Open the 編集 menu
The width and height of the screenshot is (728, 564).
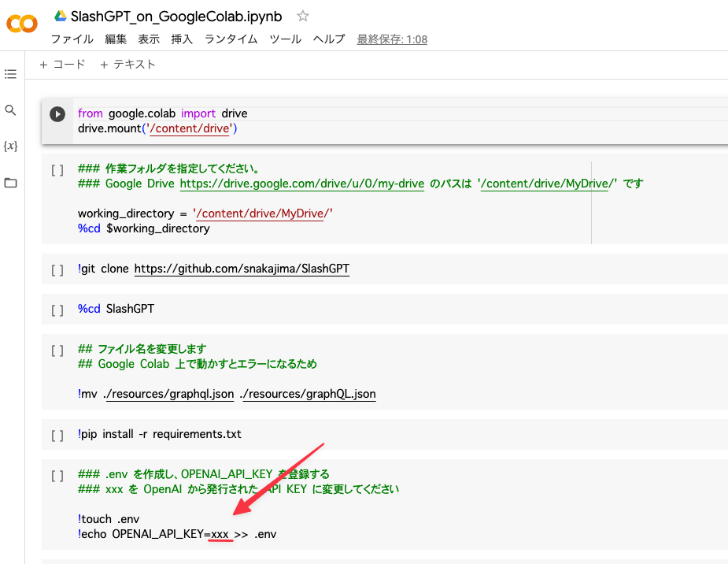tap(116, 39)
